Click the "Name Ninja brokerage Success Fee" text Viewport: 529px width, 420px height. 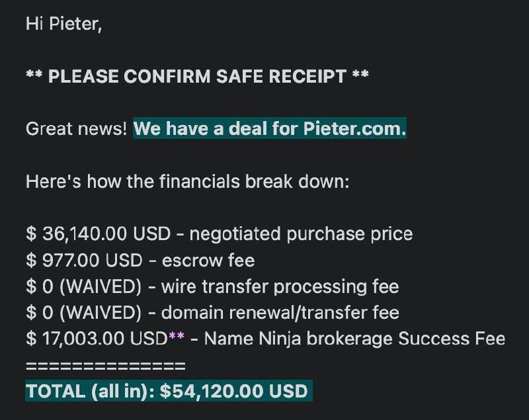coord(354,339)
